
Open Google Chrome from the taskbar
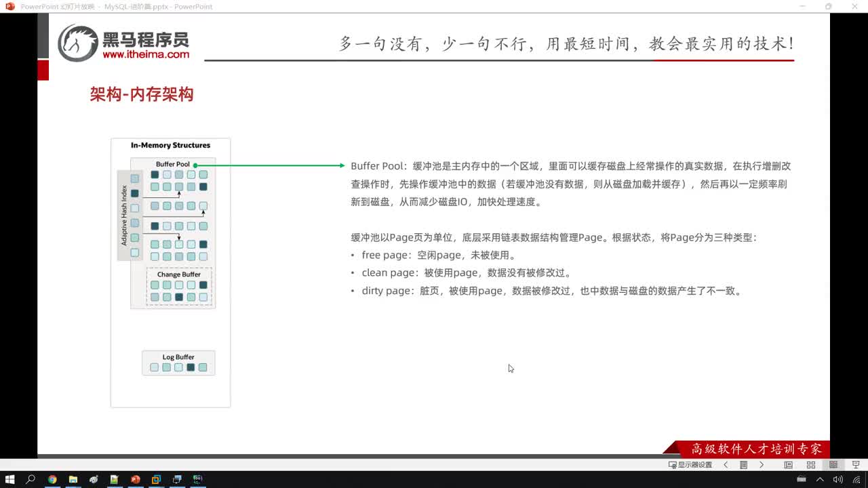coord(52,479)
